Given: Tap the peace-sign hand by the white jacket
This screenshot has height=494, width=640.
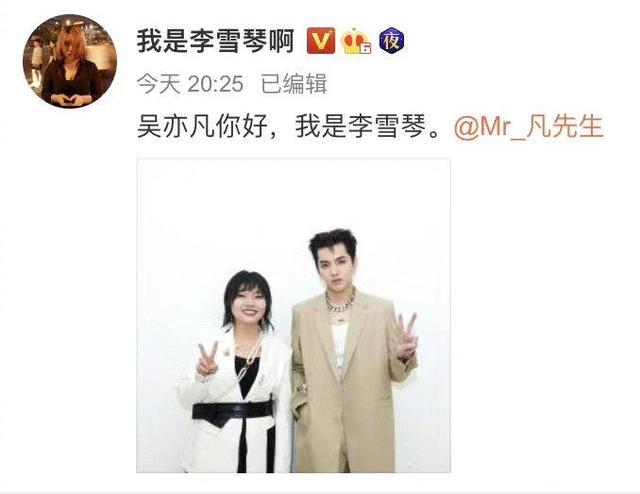Looking at the screenshot, I should (207, 359).
